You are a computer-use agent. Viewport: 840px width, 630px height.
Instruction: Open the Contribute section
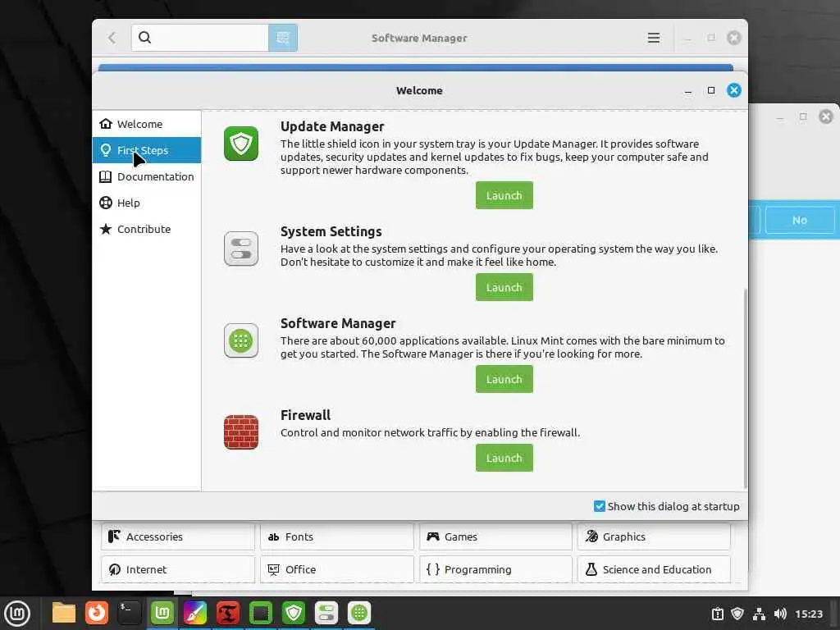click(147, 229)
